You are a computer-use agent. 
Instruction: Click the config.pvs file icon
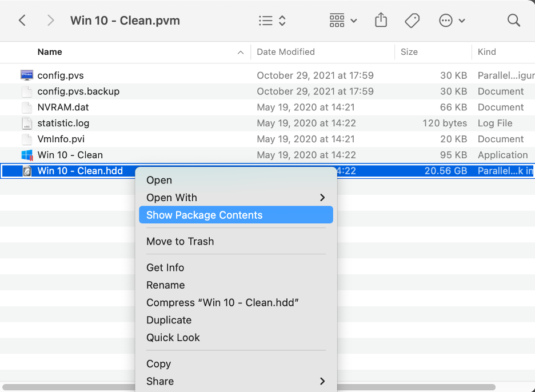(27, 75)
